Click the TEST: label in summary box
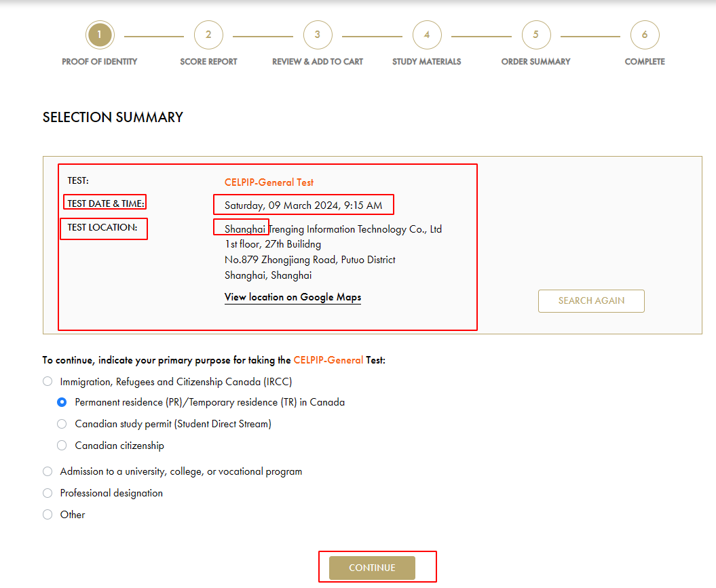The image size is (716, 588). 78,180
